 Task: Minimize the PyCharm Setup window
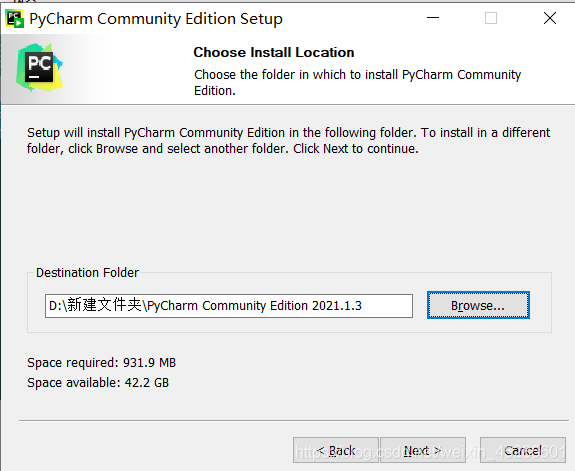pos(433,18)
